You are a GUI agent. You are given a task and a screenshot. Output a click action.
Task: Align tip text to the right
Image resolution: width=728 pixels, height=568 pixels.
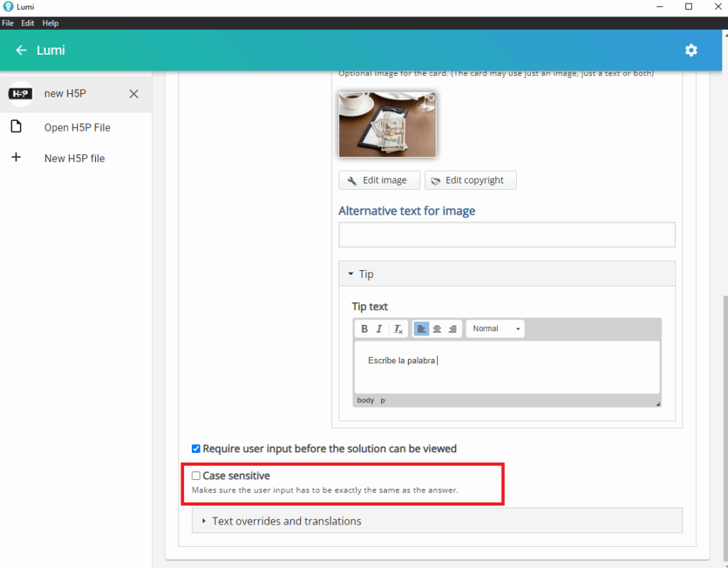452,329
